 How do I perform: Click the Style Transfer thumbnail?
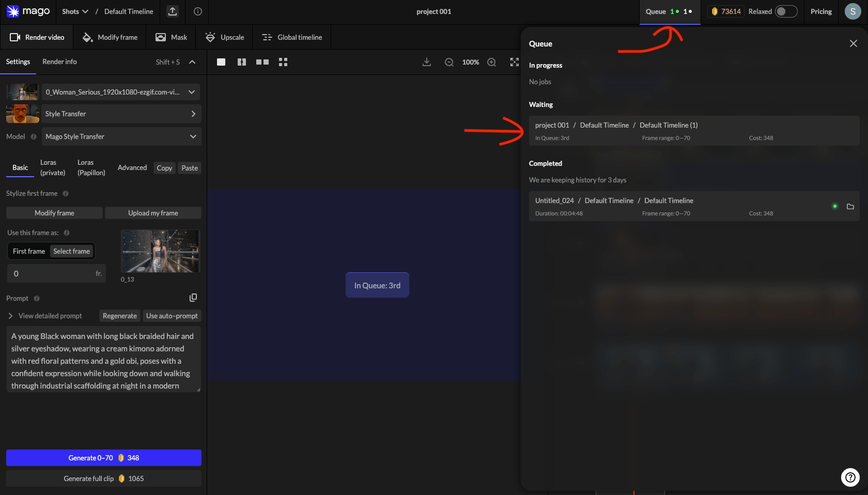click(x=22, y=114)
